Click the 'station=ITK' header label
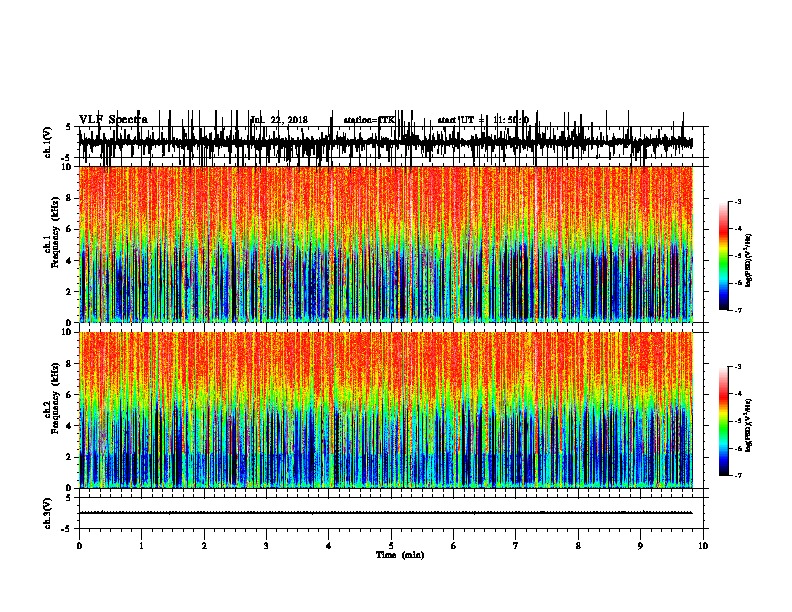 369,120
